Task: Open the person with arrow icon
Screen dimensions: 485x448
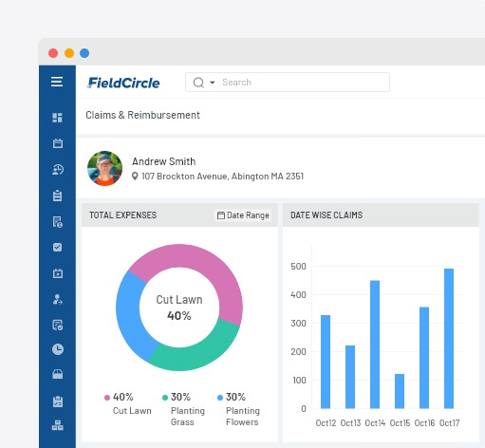Action: (x=58, y=299)
